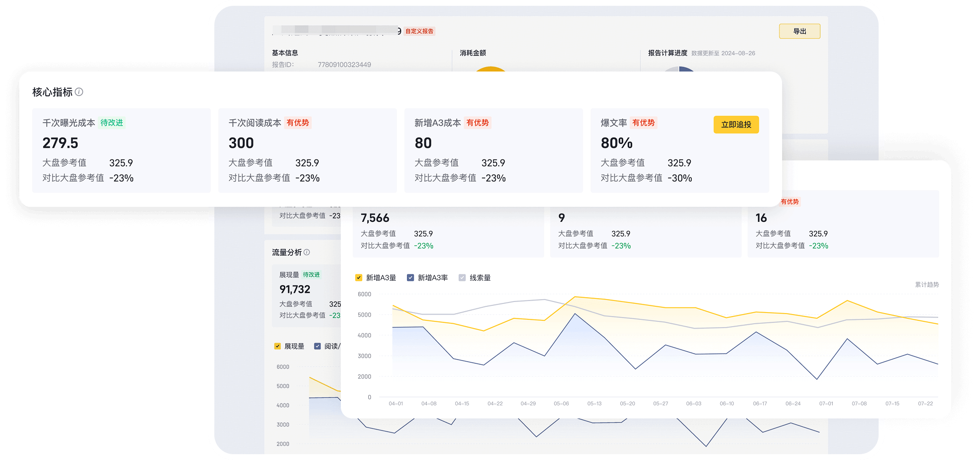Toggle the 新增A3率 checkbox
This screenshot has height=460, width=980.
click(410, 278)
